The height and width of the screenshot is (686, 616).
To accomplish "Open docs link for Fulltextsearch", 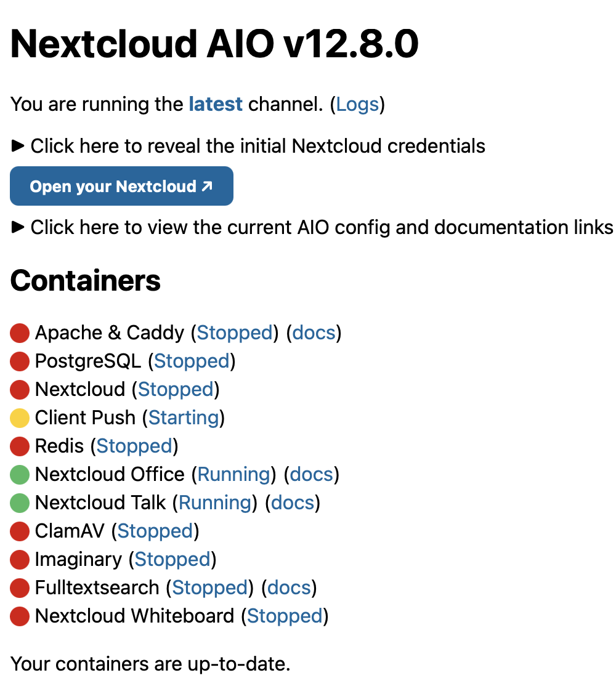I will click(289, 588).
